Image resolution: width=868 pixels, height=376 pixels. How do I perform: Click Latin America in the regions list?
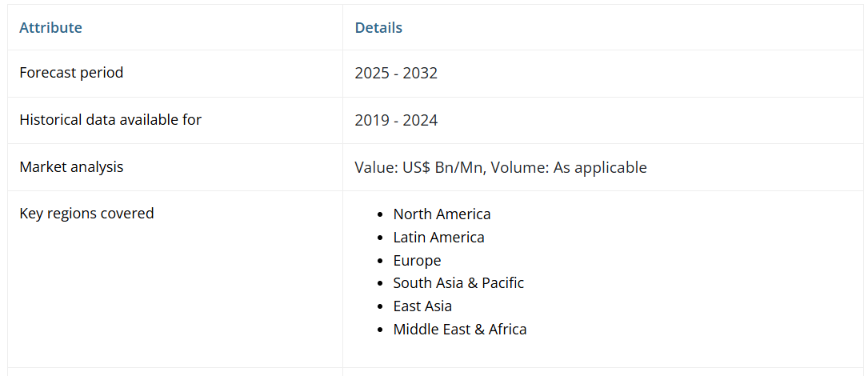[x=438, y=238]
